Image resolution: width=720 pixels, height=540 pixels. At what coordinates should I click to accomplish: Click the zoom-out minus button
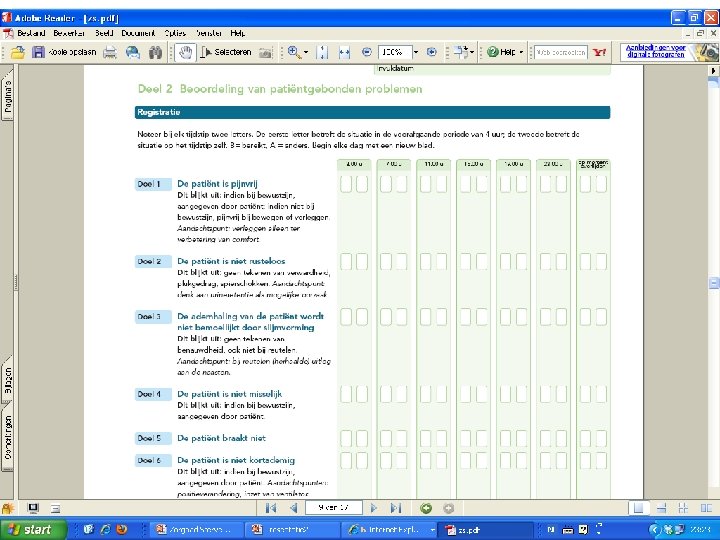[x=366, y=52]
